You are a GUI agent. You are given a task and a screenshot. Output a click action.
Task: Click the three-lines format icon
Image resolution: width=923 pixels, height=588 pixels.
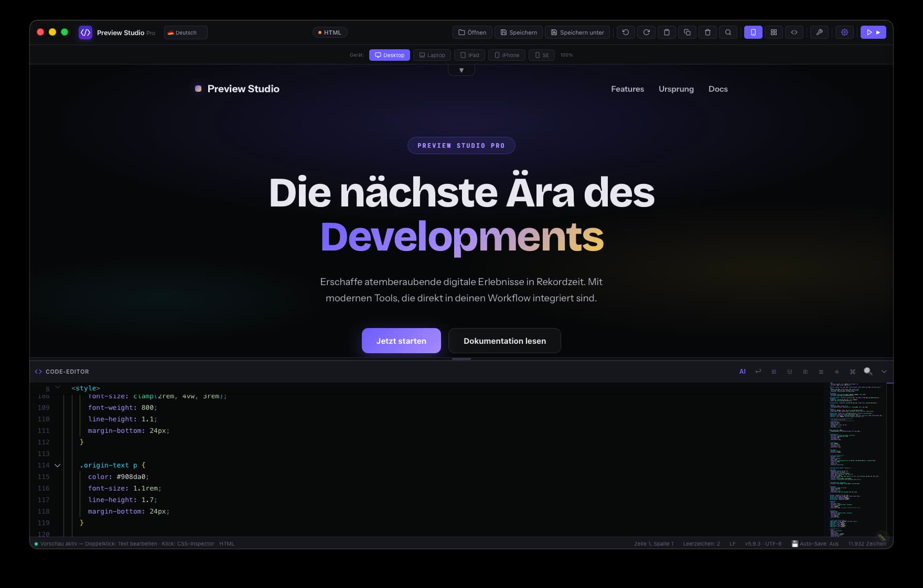coord(821,372)
